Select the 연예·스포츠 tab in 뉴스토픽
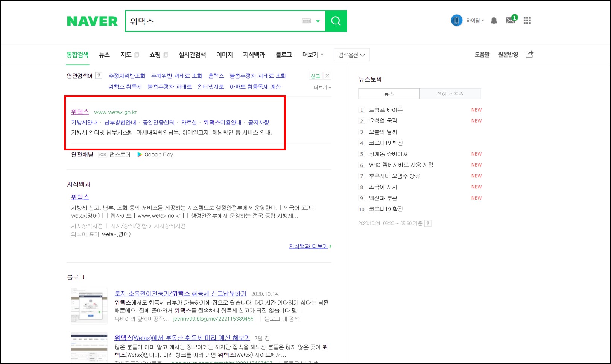 point(450,94)
